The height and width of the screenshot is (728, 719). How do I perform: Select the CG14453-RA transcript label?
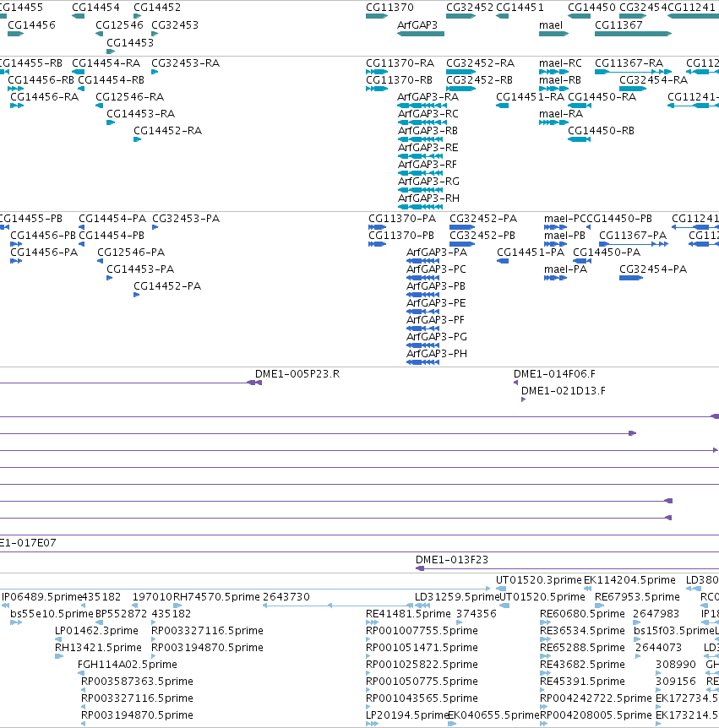coord(141,114)
